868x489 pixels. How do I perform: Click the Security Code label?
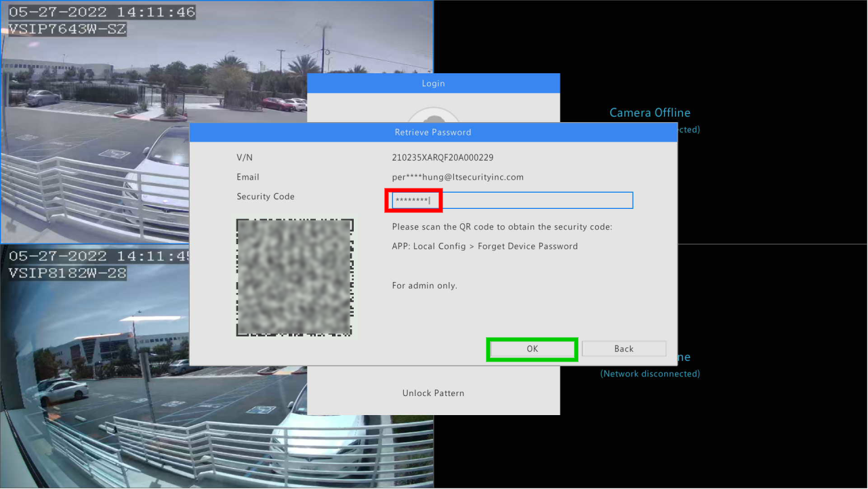[x=266, y=197]
